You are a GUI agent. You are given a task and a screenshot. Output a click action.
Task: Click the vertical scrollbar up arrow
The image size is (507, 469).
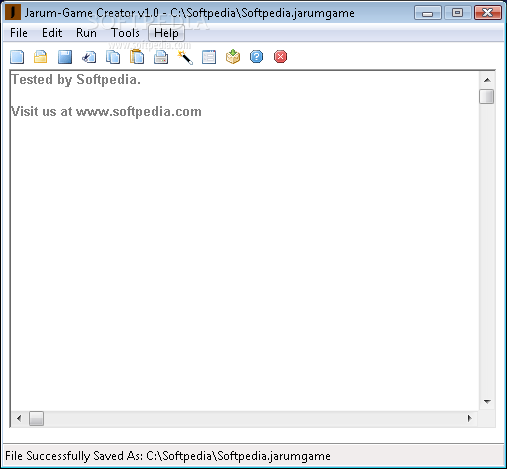(487, 80)
